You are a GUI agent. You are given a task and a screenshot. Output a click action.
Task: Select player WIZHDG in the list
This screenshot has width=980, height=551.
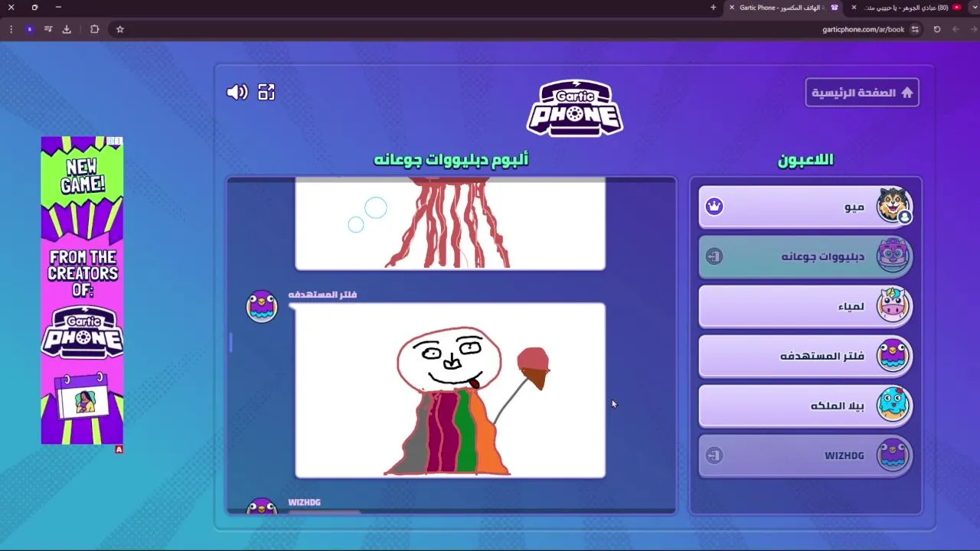805,455
